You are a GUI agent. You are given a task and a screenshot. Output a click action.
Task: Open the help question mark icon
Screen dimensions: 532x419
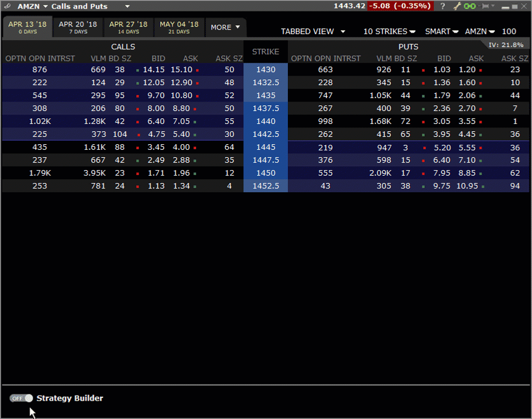click(443, 6)
